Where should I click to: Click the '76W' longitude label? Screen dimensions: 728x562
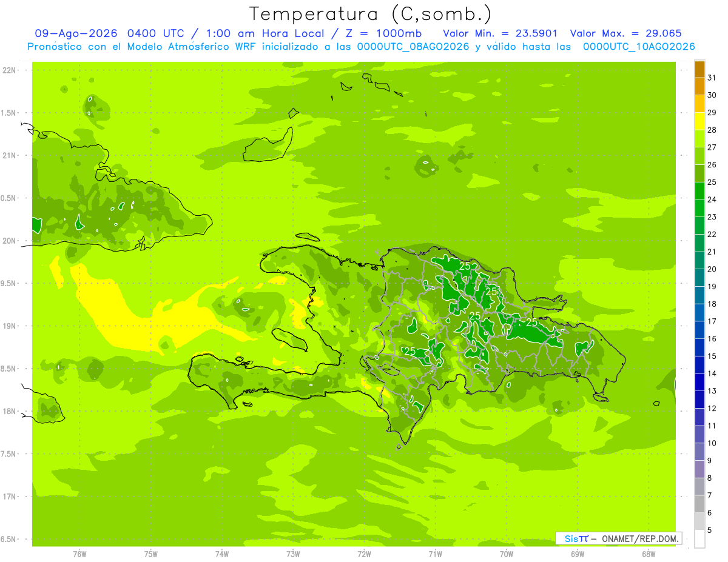pyautogui.click(x=79, y=554)
